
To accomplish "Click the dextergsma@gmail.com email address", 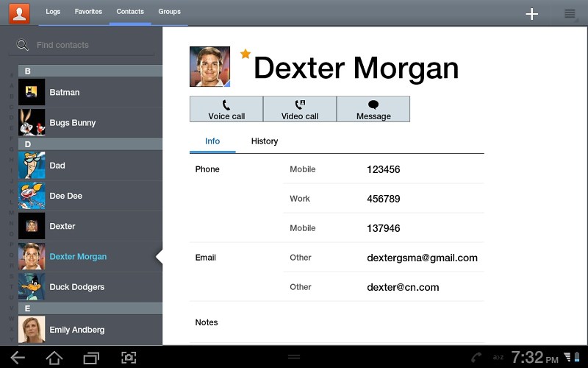I will click(422, 258).
